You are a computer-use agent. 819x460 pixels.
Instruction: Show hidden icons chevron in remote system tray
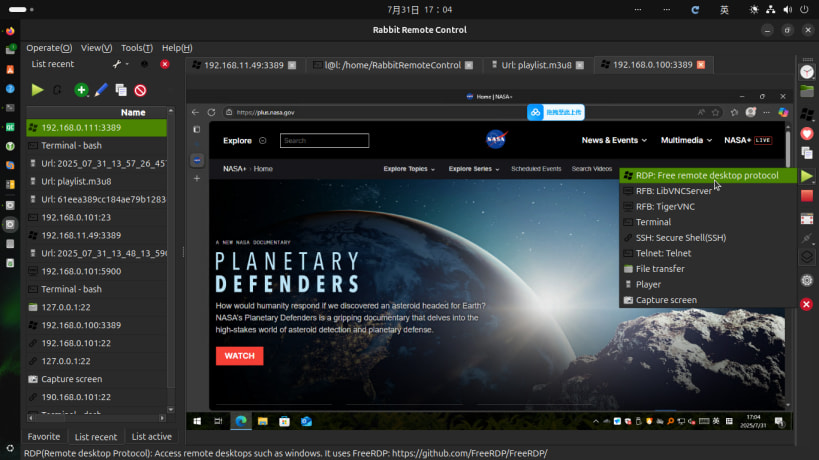595,421
